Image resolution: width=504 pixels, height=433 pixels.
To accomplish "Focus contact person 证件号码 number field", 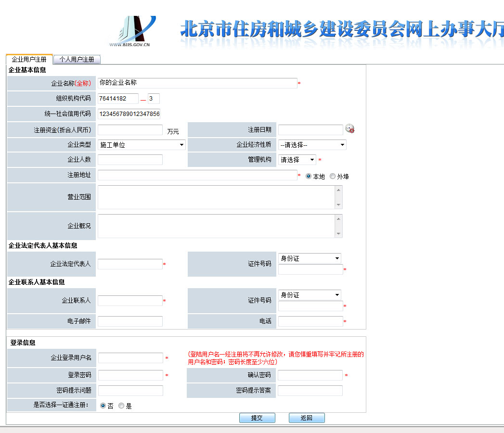I will (x=310, y=306).
